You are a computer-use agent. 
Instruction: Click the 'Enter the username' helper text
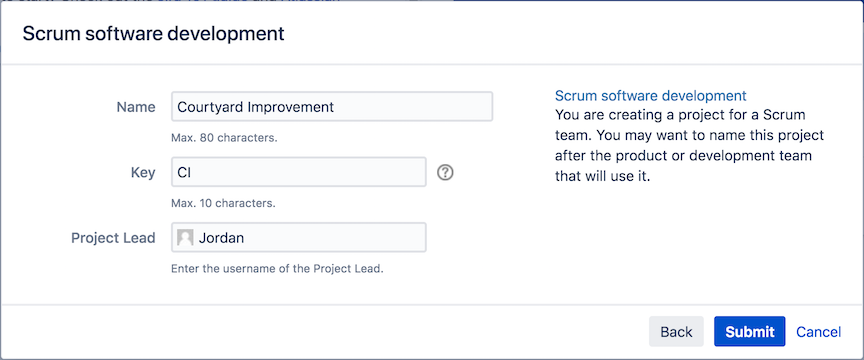coord(277,269)
